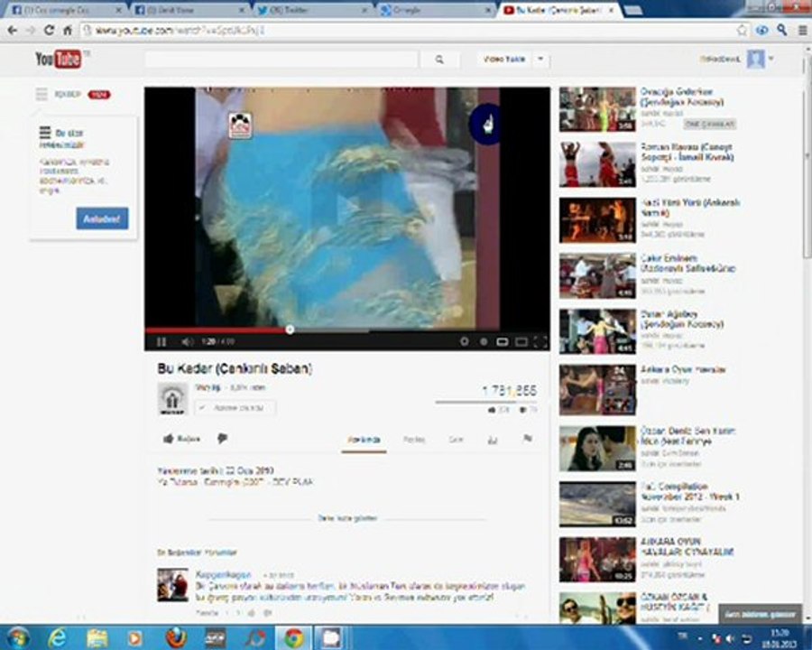812x650 pixels.
Task: Open Windows Explorer folder in the taskbar
Action: (97, 638)
